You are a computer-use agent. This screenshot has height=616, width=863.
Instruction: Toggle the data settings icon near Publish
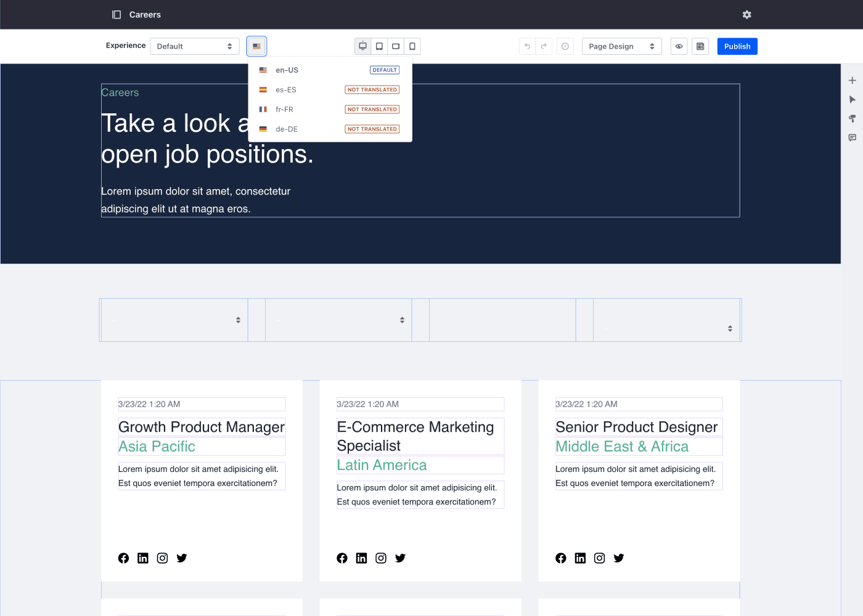[x=700, y=46]
